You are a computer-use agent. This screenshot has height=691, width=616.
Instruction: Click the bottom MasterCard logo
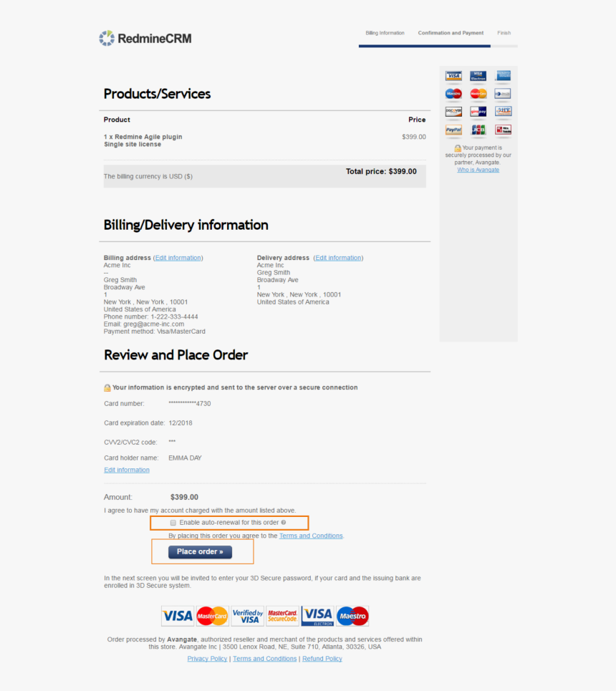212,616
